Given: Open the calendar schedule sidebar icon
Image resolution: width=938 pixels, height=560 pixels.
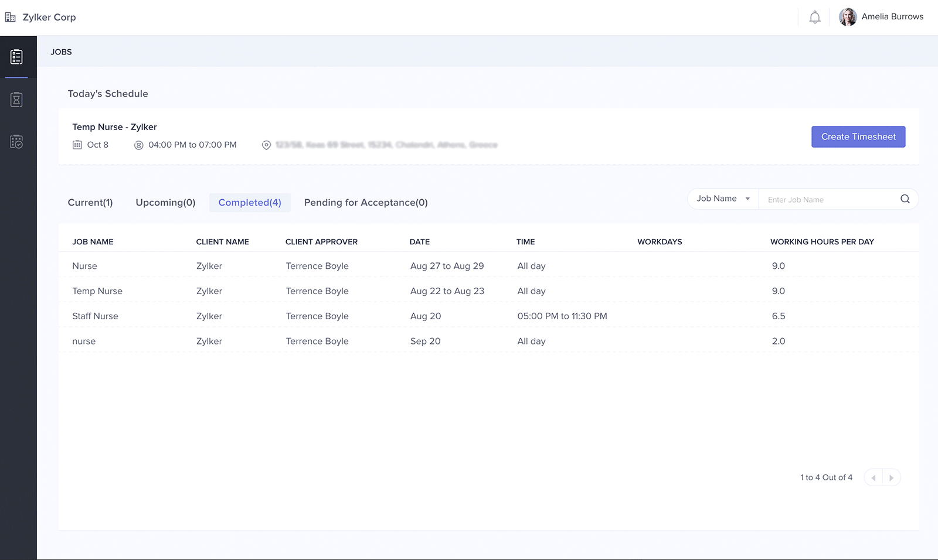Looking at the screenshot, I should click(x=16, y=142).
